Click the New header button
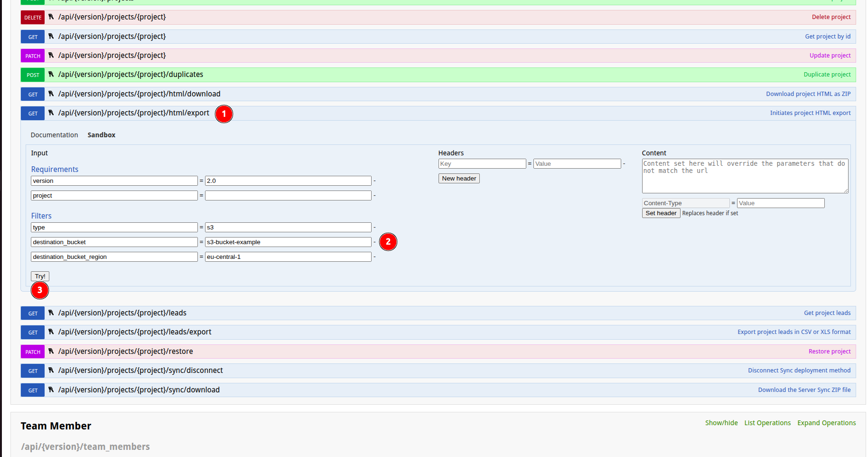The width and height of the screenshot is (868, 457). click(458, 179)
